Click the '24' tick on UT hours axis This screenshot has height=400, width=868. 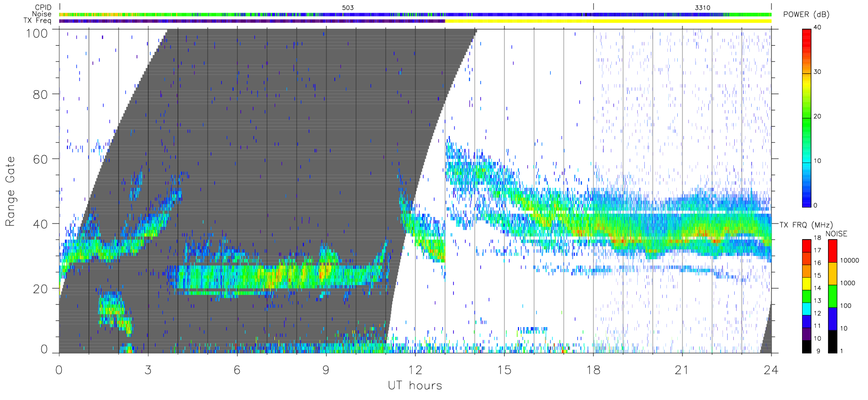[771, 370]
